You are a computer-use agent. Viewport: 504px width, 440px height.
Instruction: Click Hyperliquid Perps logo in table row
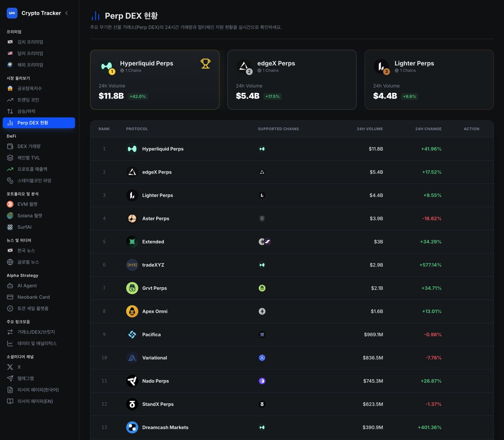pyautogui.click(x=132, y=149)
